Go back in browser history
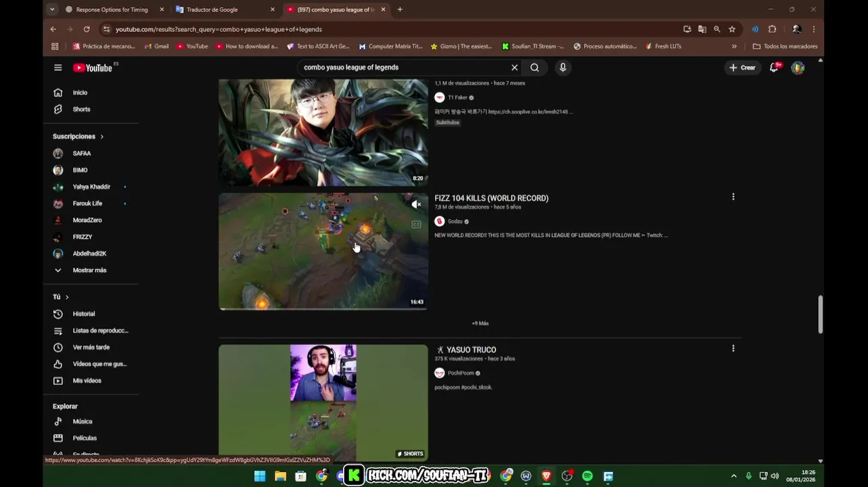Image resolution: width=868 pixels, height=487 pixels. 53,29
